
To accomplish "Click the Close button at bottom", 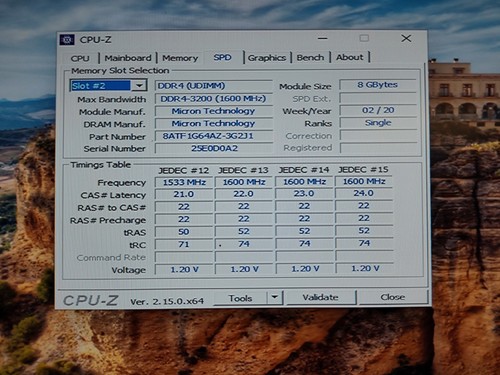I will coord(393,297).
